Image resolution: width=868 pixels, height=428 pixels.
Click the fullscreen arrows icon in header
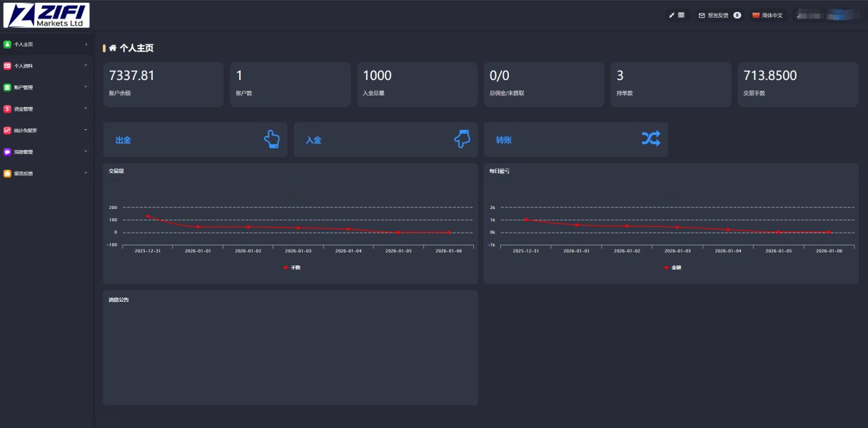coord(672,15)
